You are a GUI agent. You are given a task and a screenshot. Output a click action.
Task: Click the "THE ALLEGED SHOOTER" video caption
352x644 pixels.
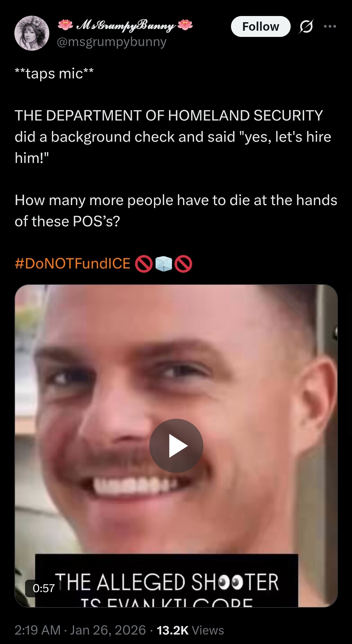coord(167,582)
